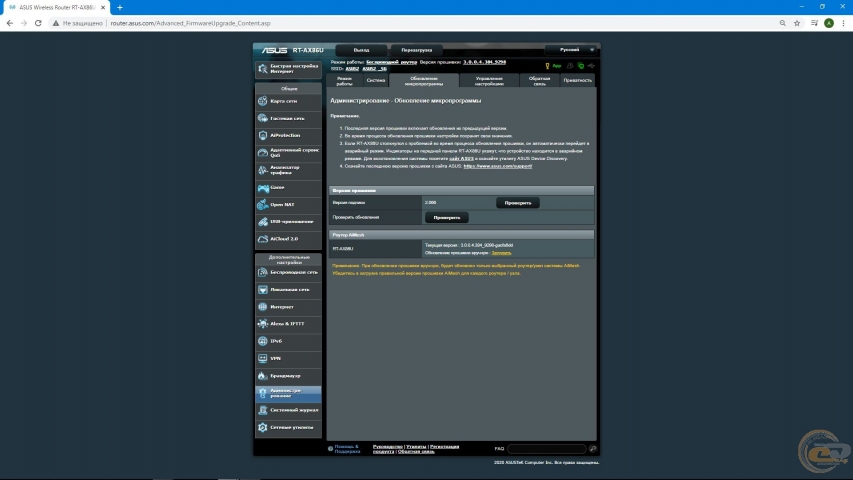The image size is (853, 480).
Task: Click the firmware upload (Загрузить) link
Action: (501, 253)
